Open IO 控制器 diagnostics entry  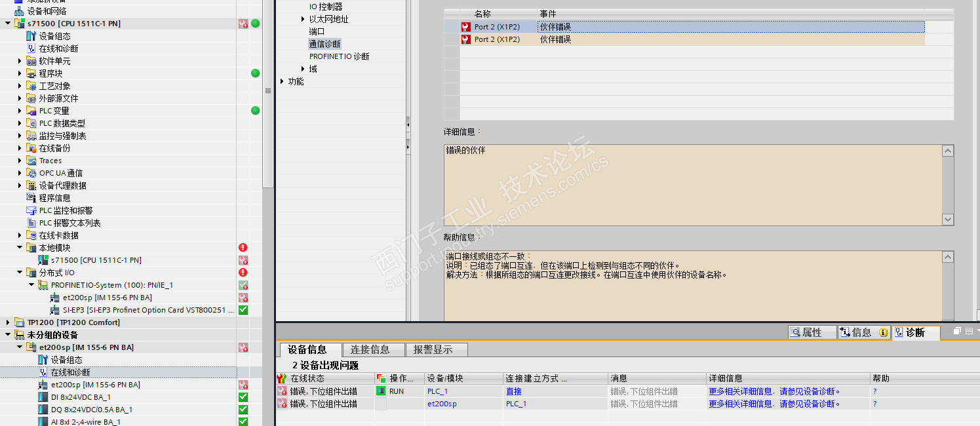pos(326,7)
